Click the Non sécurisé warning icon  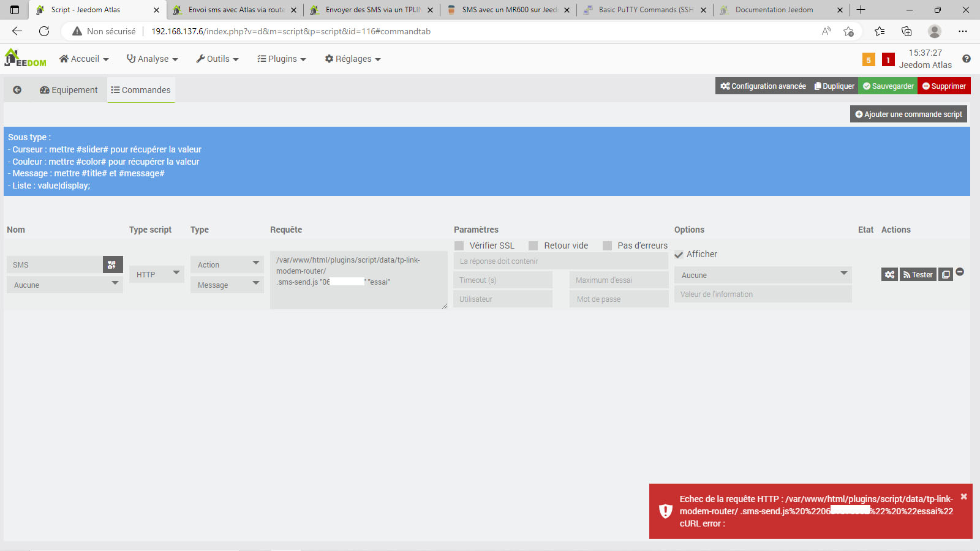point(77,31)
